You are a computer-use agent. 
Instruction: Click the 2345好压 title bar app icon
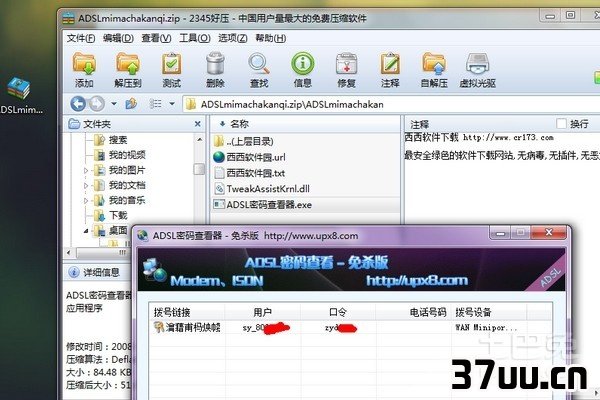(69, 18)
